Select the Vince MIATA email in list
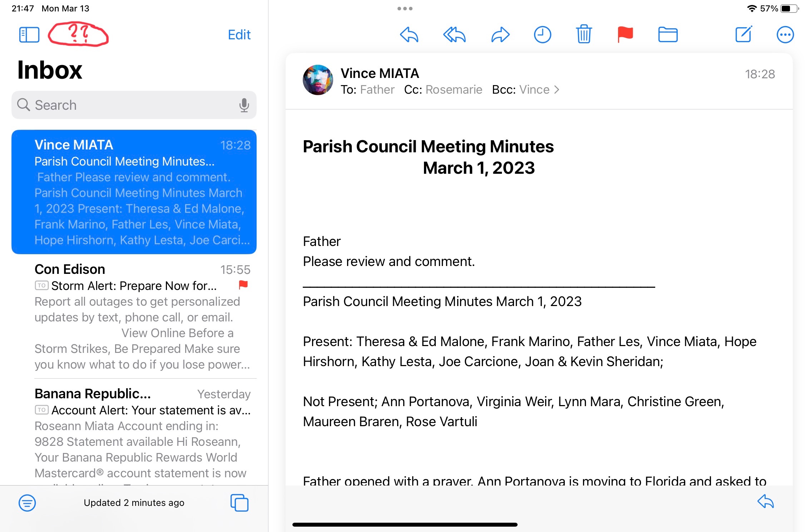This screenshot has width=810, height=532. pos(134,192)
